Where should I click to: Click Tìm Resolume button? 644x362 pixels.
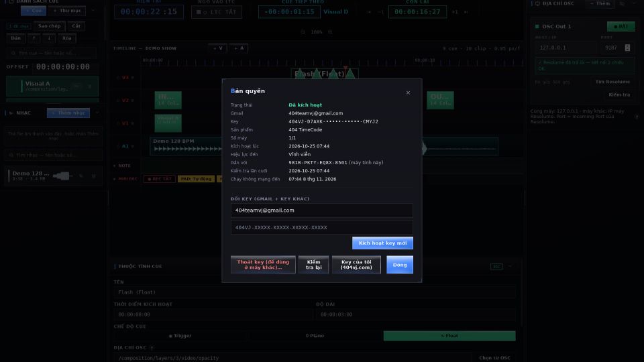click(612, 82)
